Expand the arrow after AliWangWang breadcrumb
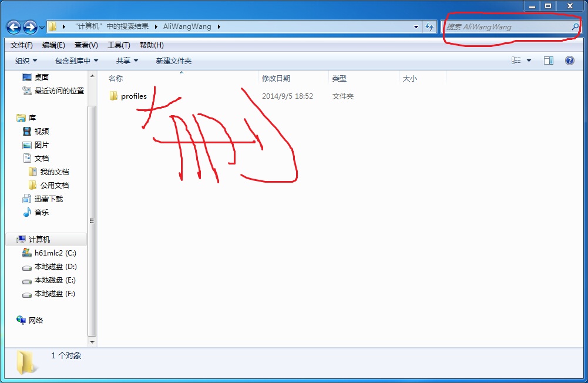 (x=219, y=26)
